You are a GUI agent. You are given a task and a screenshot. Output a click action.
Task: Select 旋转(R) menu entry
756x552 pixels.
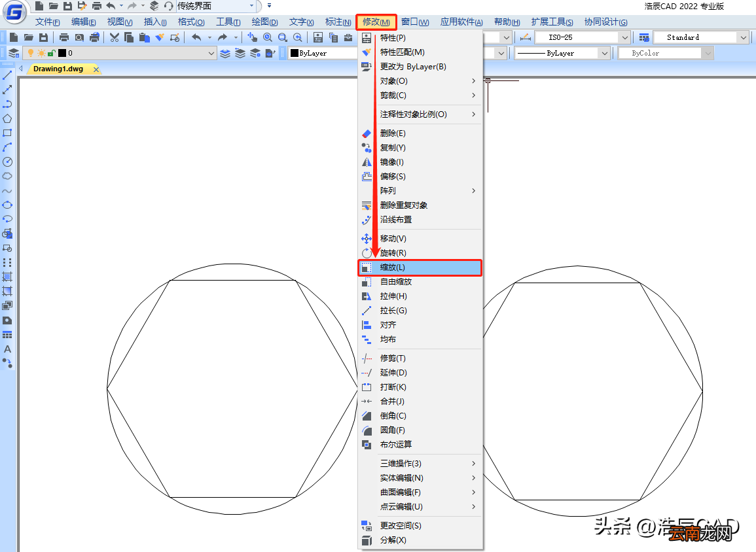point(420,253)
